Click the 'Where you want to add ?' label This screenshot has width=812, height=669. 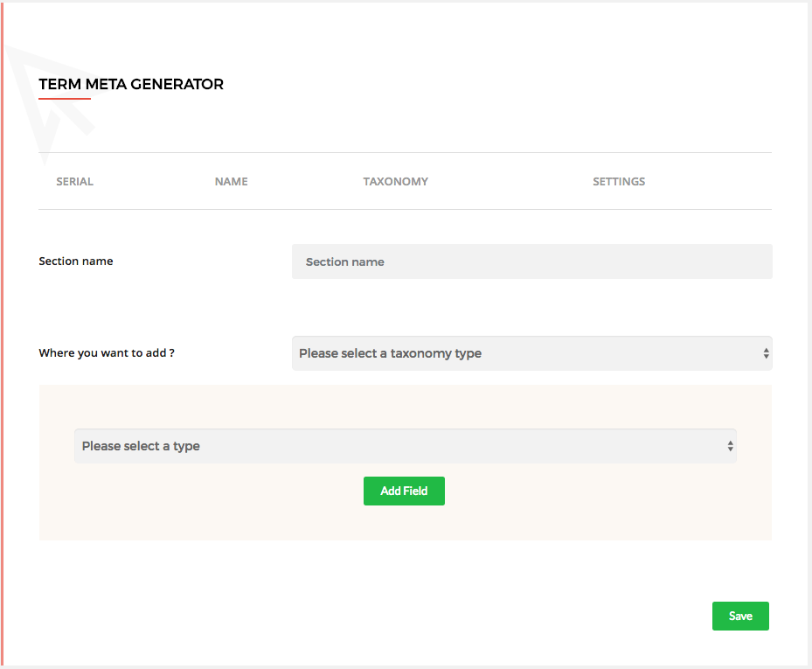tap(107, 353)
